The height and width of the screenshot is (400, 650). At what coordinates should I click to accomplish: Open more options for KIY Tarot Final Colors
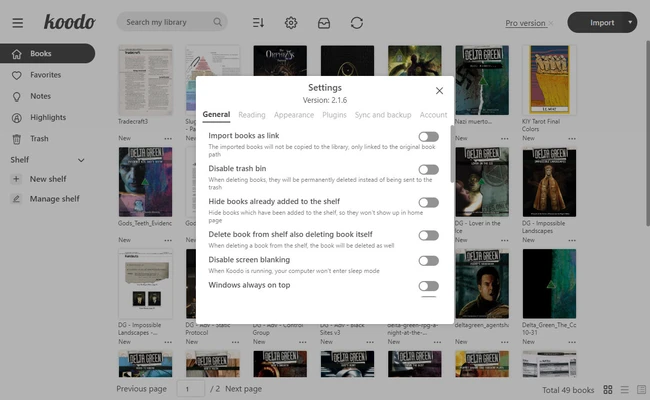pyautogui.click(x=572, y=138)
